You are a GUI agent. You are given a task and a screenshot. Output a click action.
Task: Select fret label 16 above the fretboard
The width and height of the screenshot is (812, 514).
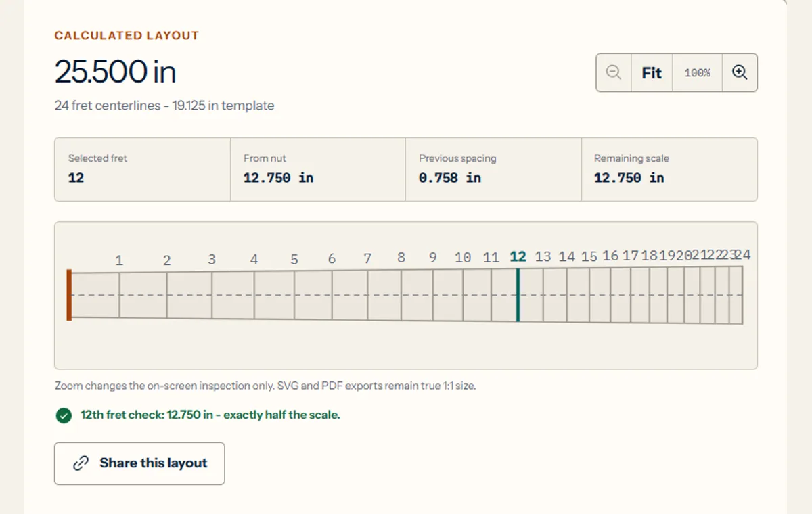(x=610, y=256)
